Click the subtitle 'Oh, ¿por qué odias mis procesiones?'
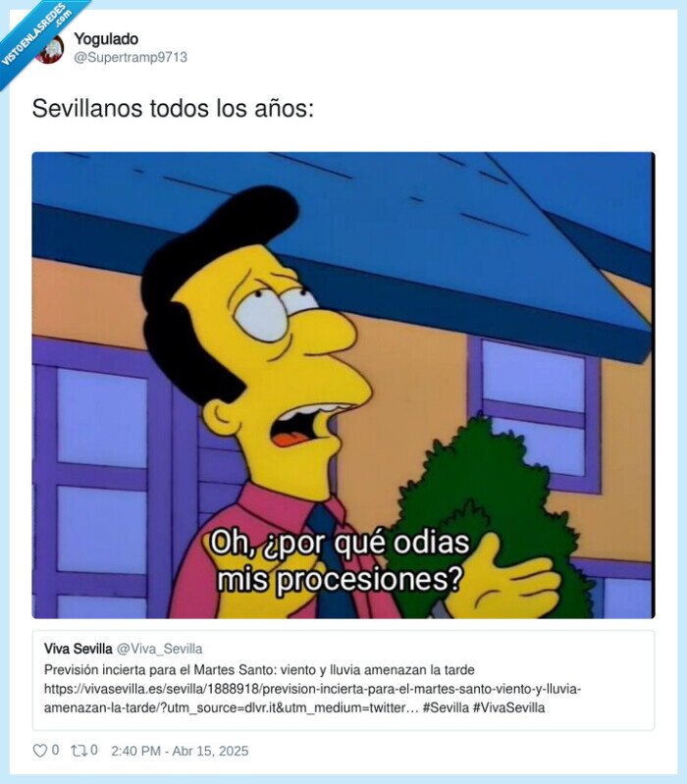Screen dimensions: 687x784 [x=340, y=561]
